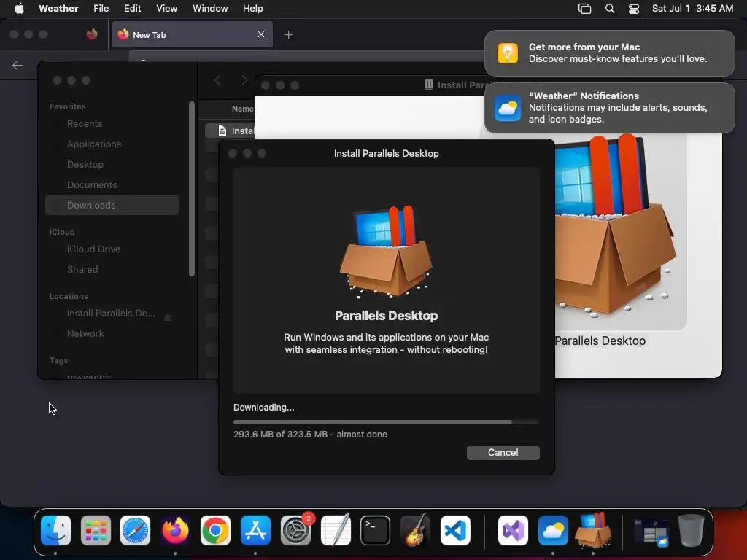Click the pinned Firefox tab icon
Screen dimensions: 747x560
coord(92,34)
